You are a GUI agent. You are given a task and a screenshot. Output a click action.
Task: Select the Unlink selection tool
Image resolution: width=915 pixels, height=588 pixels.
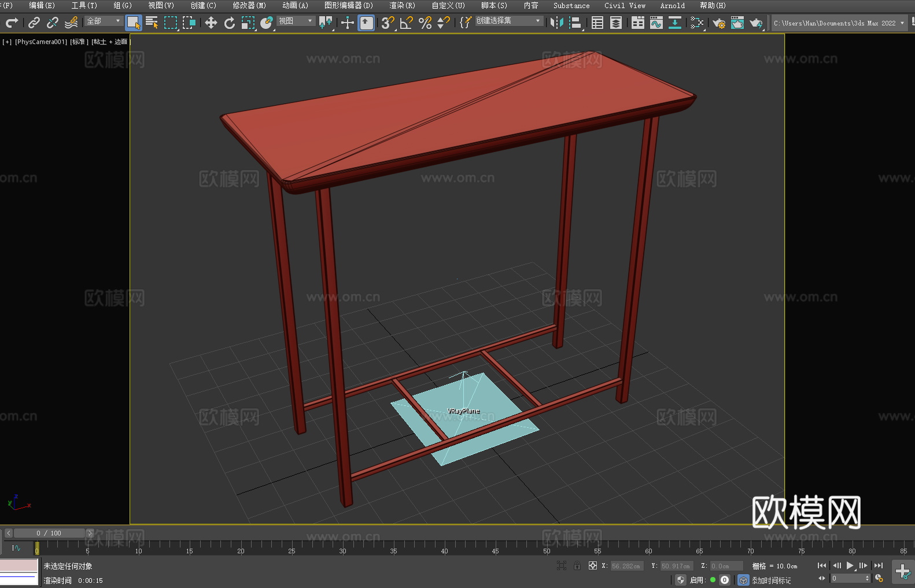pos(53,23)
